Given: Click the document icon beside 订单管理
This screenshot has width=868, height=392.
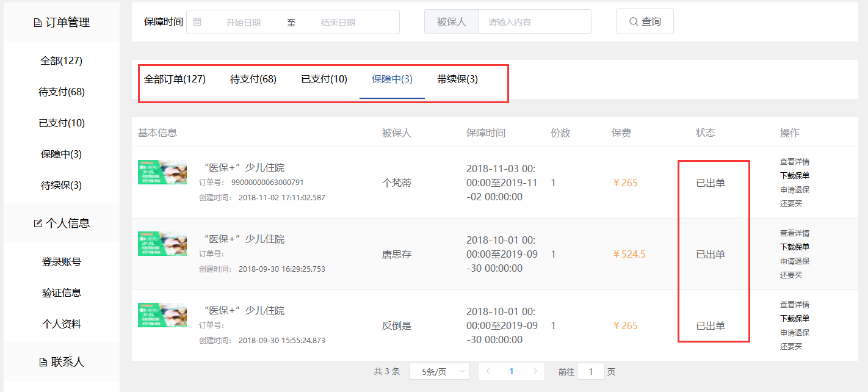Looking at the screenshot, I should (38, 23).
